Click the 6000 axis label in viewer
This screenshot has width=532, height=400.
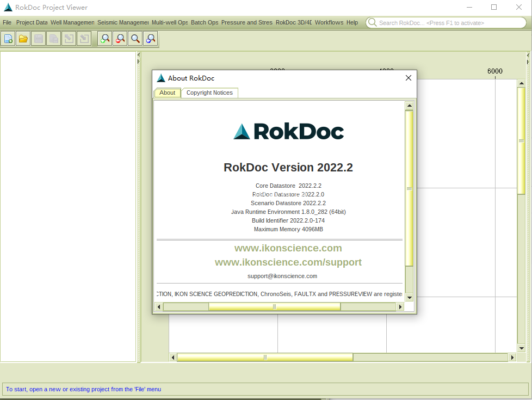coord(494,71)
